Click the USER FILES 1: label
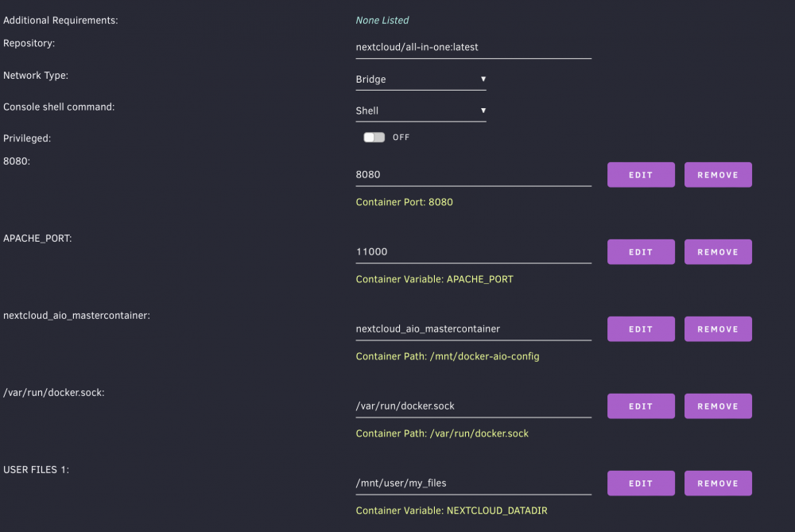 [x=36, y=470]
